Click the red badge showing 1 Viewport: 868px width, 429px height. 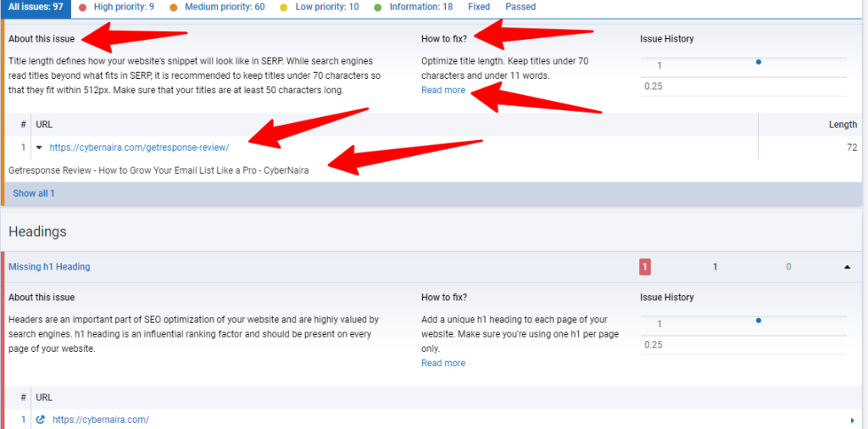click(x=645, y=267)
